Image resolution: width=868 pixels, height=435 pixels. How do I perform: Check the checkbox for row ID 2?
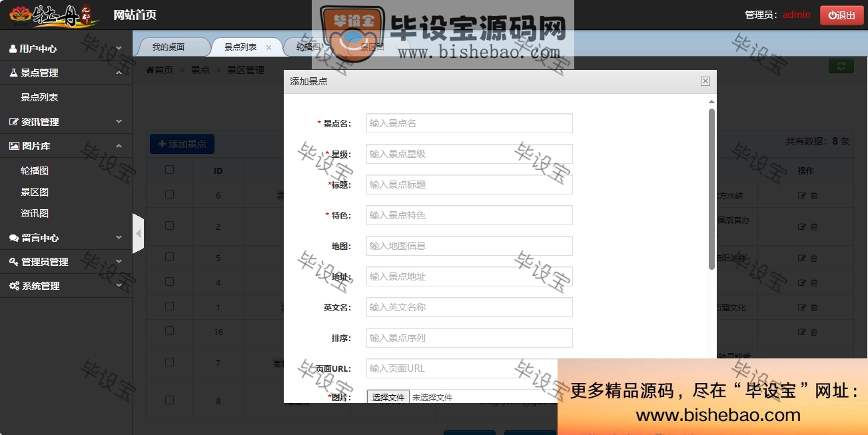tap(169, 226)
